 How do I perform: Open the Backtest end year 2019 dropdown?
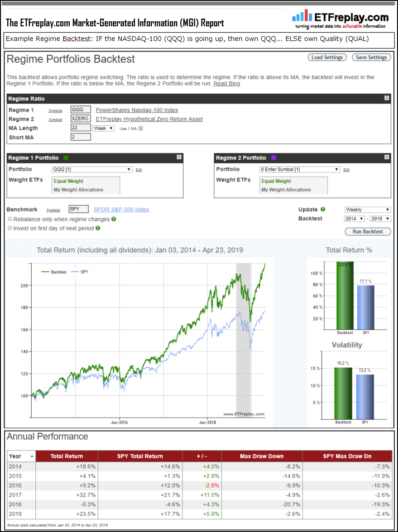click(380, 219)
